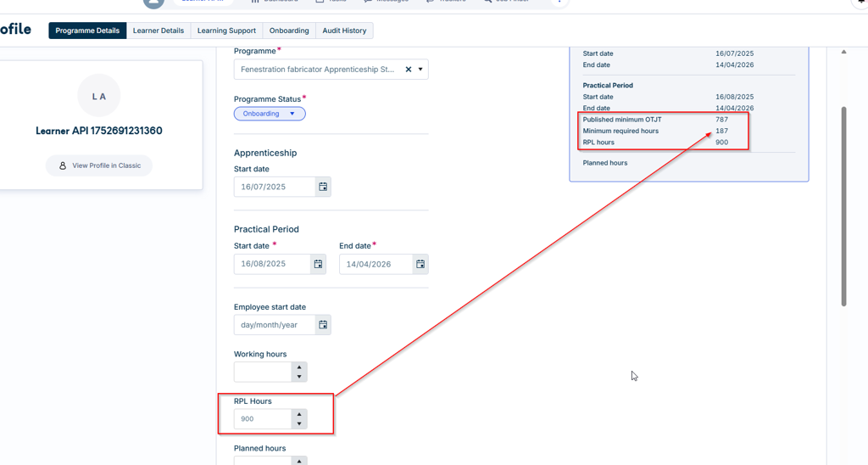Screen dimensions: 868x465
Task: Click the L A avatar circle
Action: tap(99, 96)
